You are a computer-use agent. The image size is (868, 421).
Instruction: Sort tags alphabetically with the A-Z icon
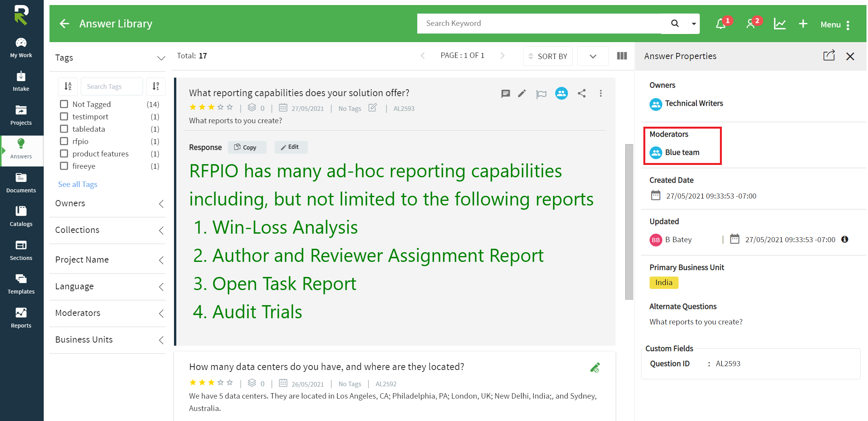68,87
